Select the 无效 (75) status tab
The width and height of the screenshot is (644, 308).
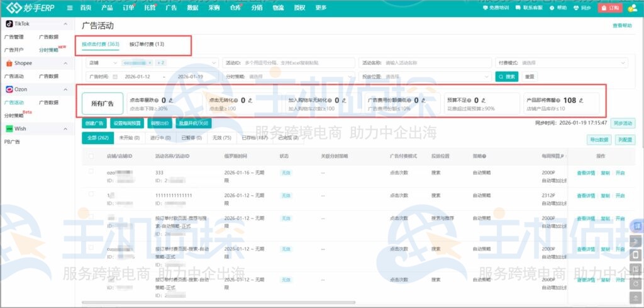pos(222,138)
